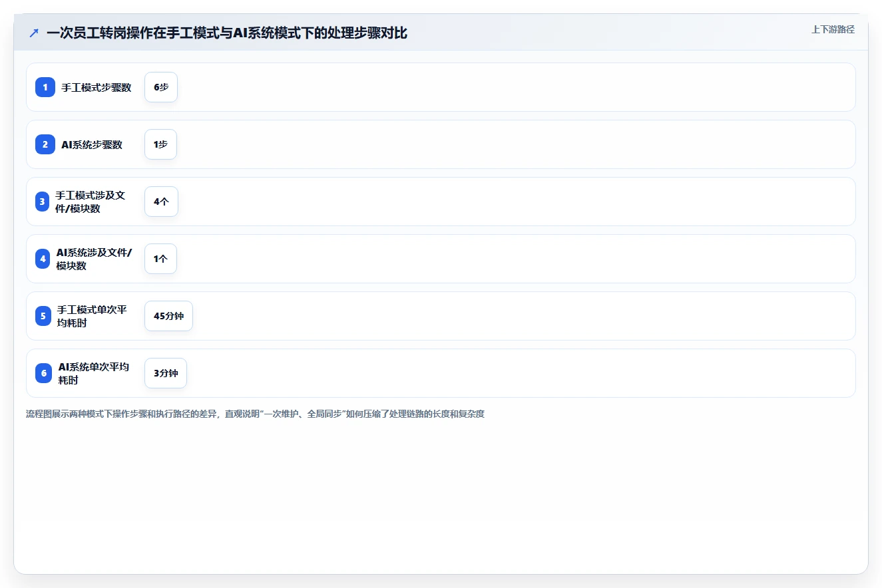This screenshot has width=882, height=588.
Task: Select step badge number 4
Action: click(43, 259)
